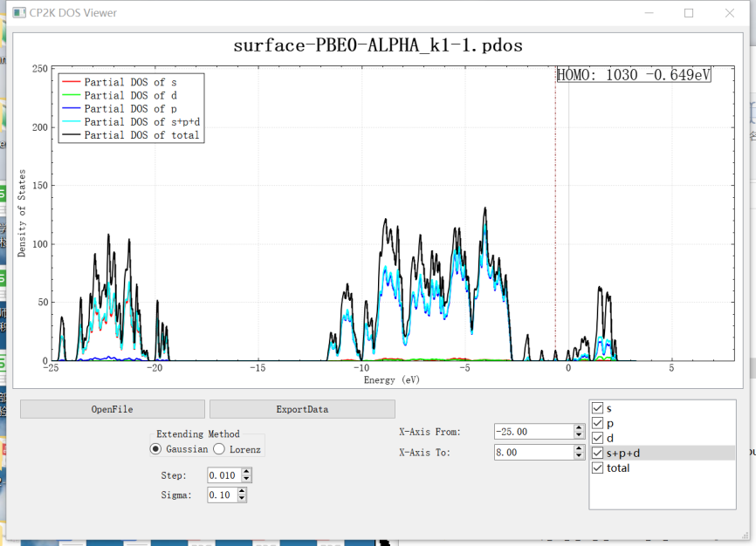Click the X-Axis To input field
The image size is (756, 546).
coord(533,453)
